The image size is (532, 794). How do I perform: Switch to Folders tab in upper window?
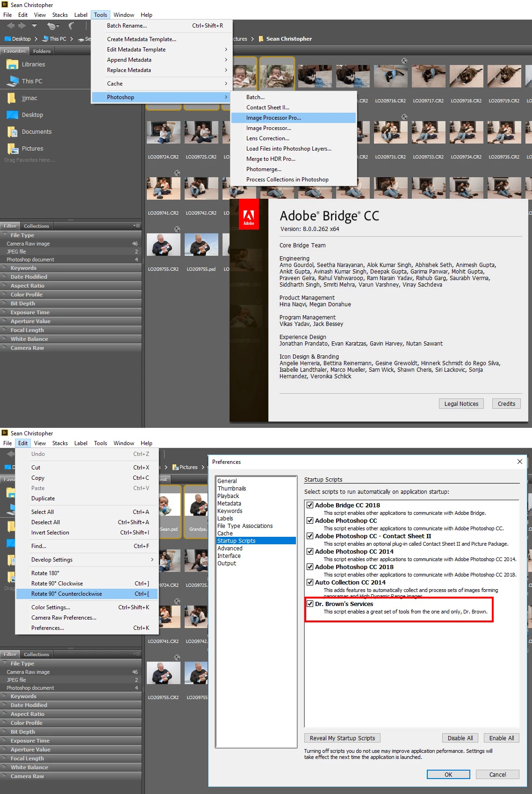tap(42, 51)
